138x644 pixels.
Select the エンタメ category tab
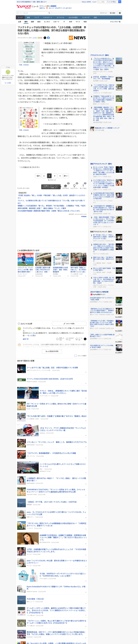coord(47,22)
